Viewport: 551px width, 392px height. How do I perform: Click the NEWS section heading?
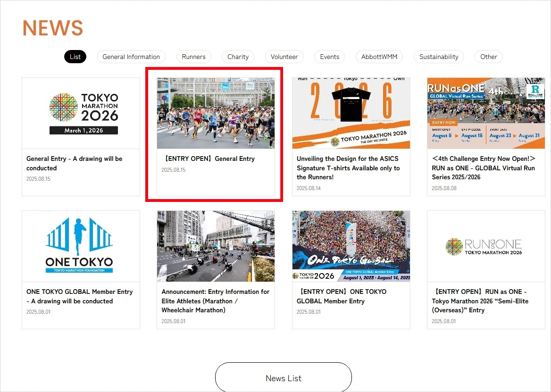coord(53,28)
